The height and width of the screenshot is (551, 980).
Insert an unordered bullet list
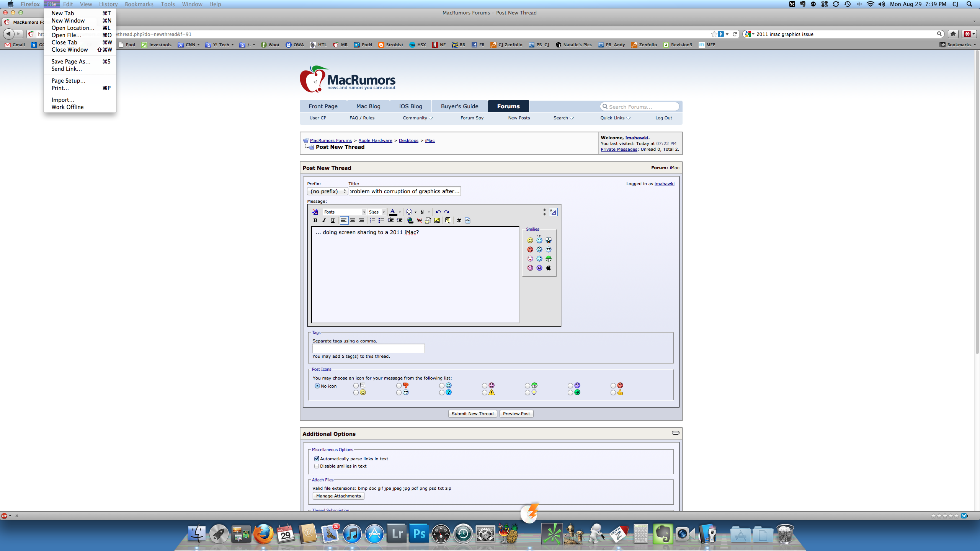pos(381,220)
